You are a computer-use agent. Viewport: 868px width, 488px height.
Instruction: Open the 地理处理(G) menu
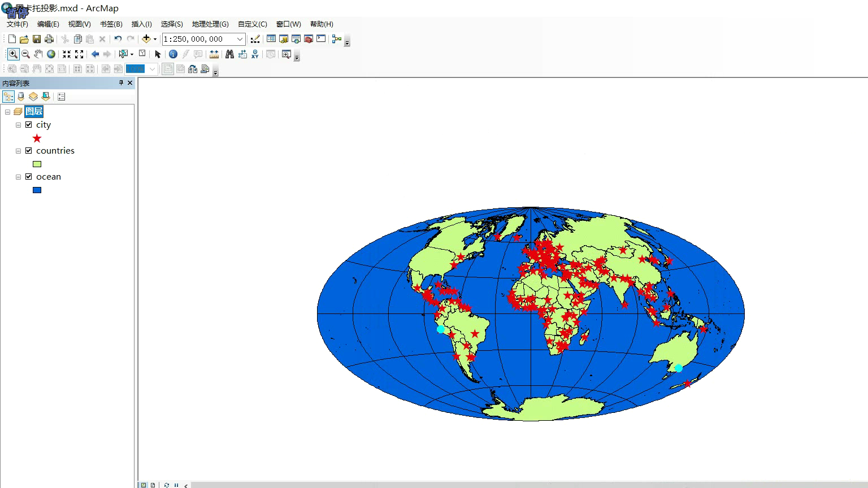click(x=210, y=24)
